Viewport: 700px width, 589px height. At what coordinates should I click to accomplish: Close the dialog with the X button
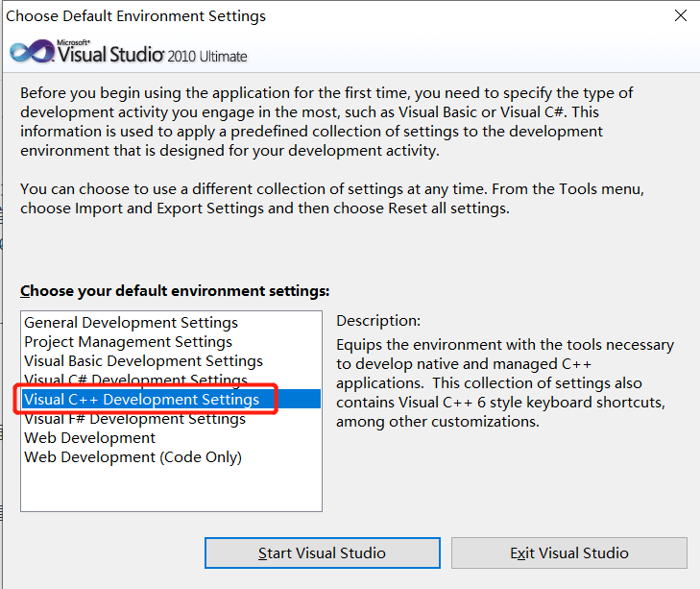click(x=680, y=16)
